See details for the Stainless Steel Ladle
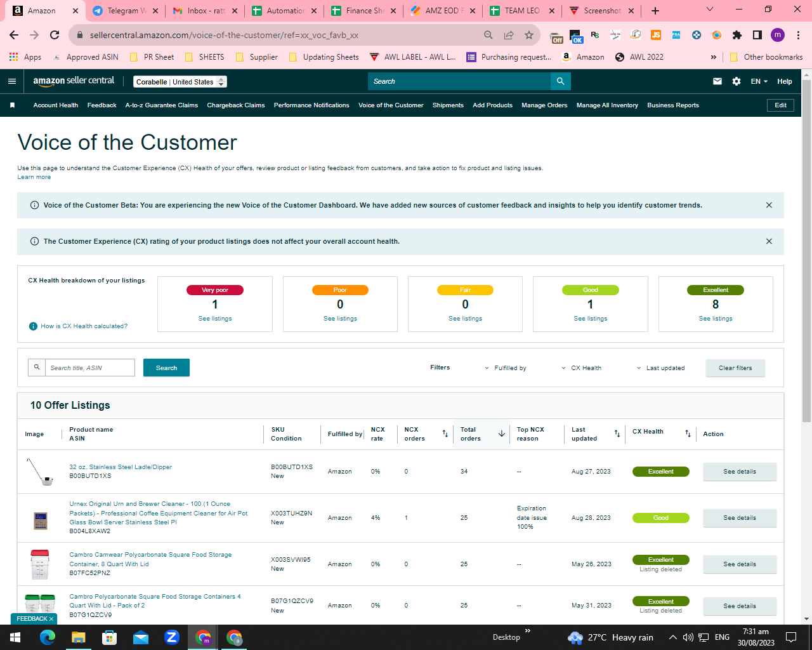 740,472
